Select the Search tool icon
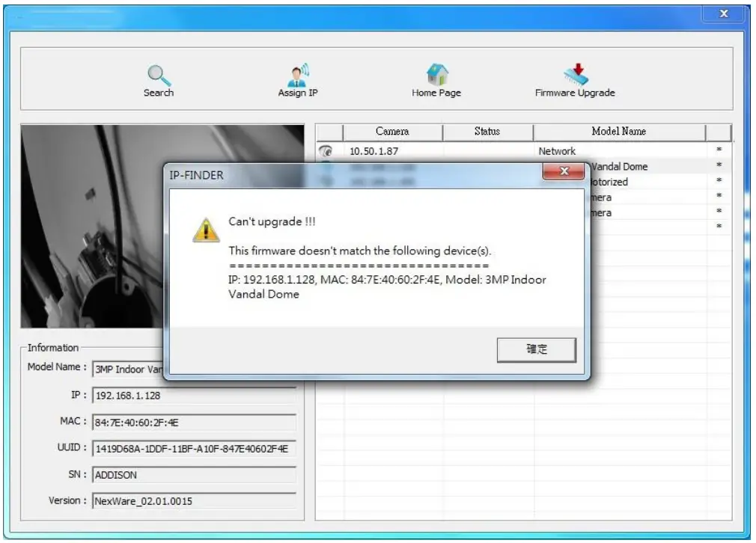This screenshot has width=756, height=543. pos(158,73)
